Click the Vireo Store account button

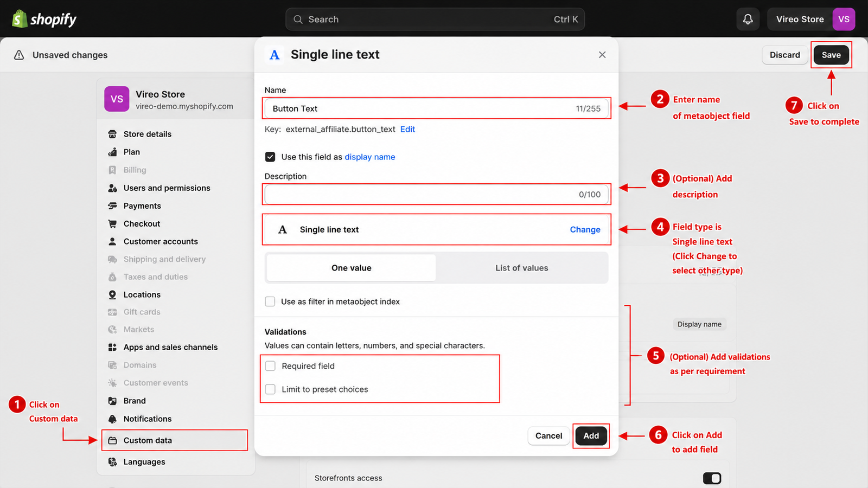click(x=811, y=19)
